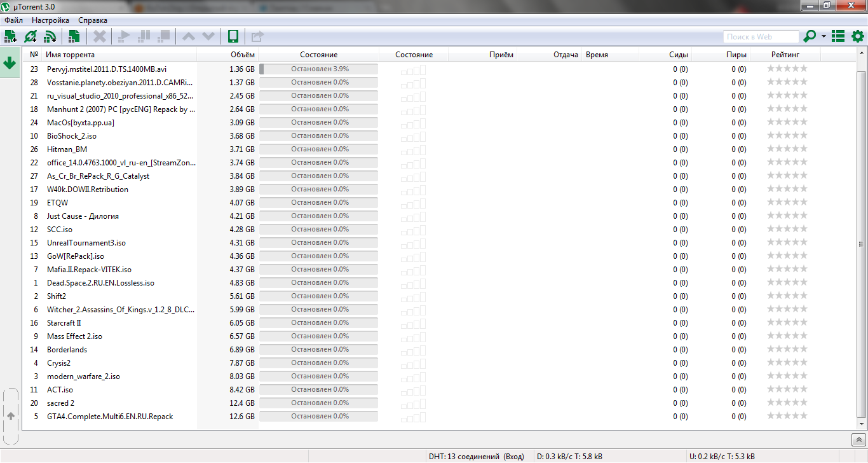The height and width of the screenshot is (463, 868).
Task: Click the health bars icon for sacred 2
Action: click(413, 403)
